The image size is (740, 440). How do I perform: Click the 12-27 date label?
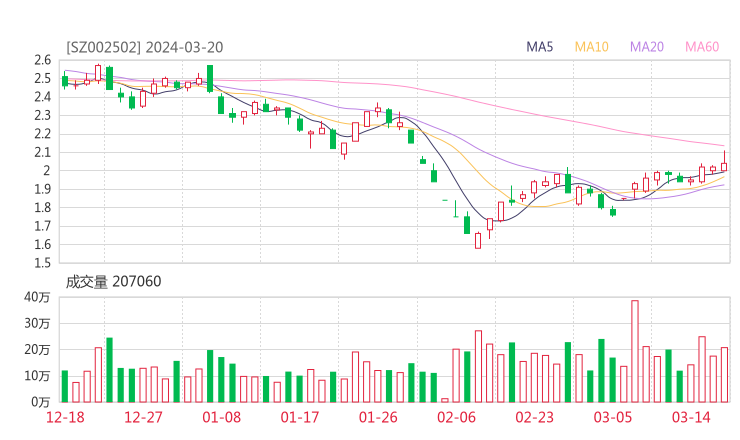[x=143, y=417]
